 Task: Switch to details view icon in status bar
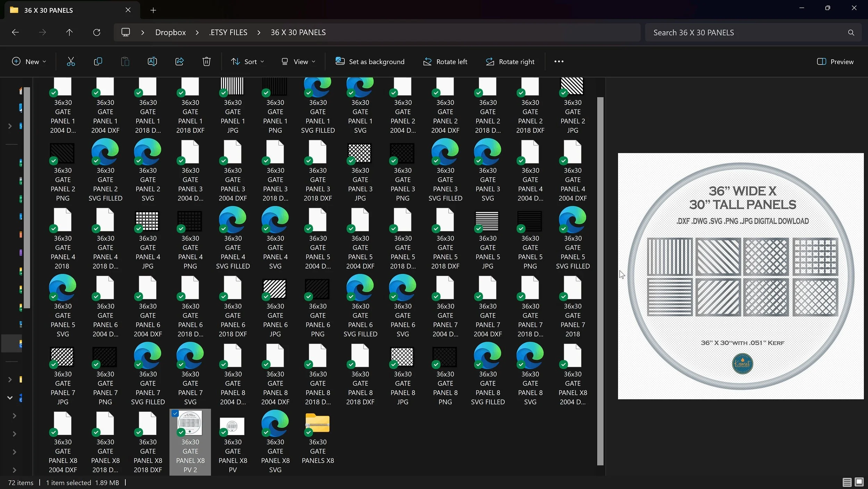(847, 482)
